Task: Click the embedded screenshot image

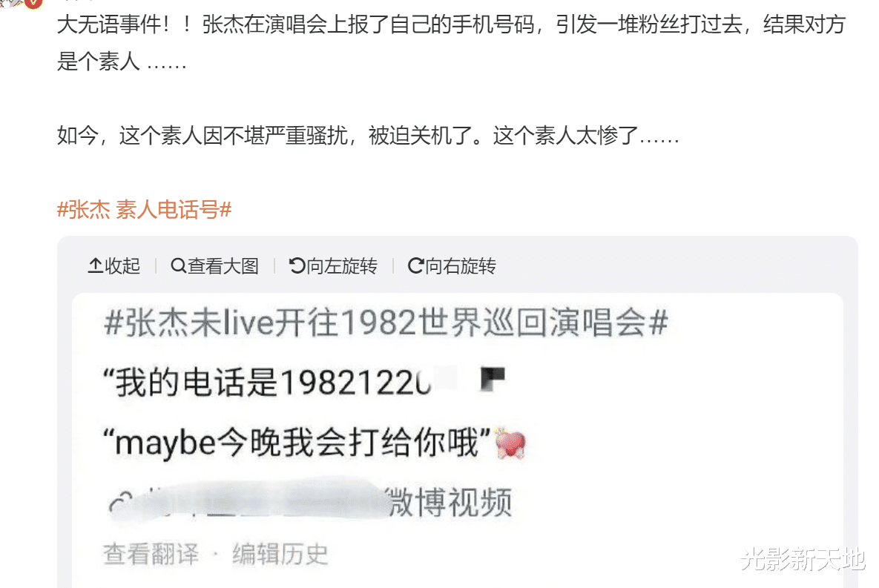Action: (458, 440)
